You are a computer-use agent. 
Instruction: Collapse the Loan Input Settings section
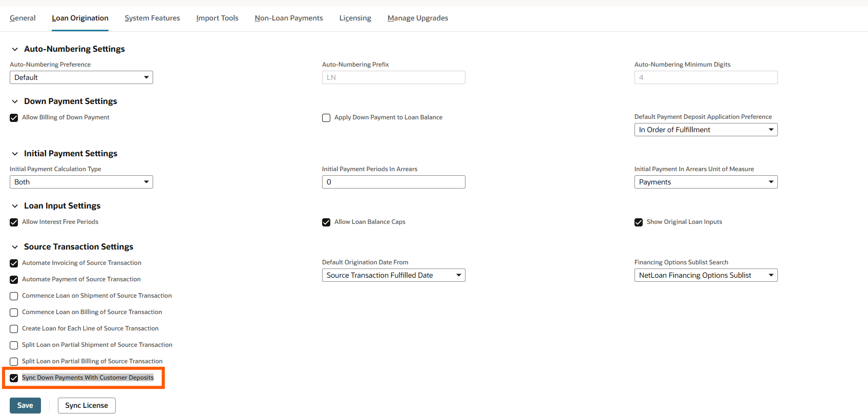(x=15, y=206)
